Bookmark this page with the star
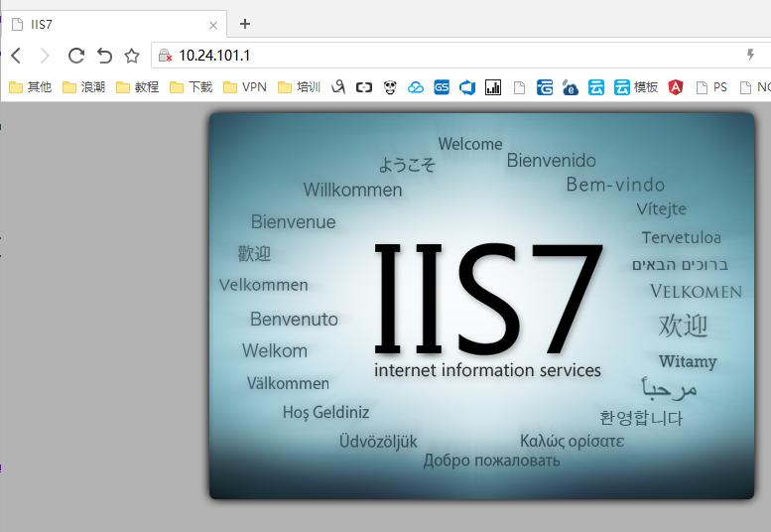The height and width of the screenshot is (532, 771). [131, 56]
